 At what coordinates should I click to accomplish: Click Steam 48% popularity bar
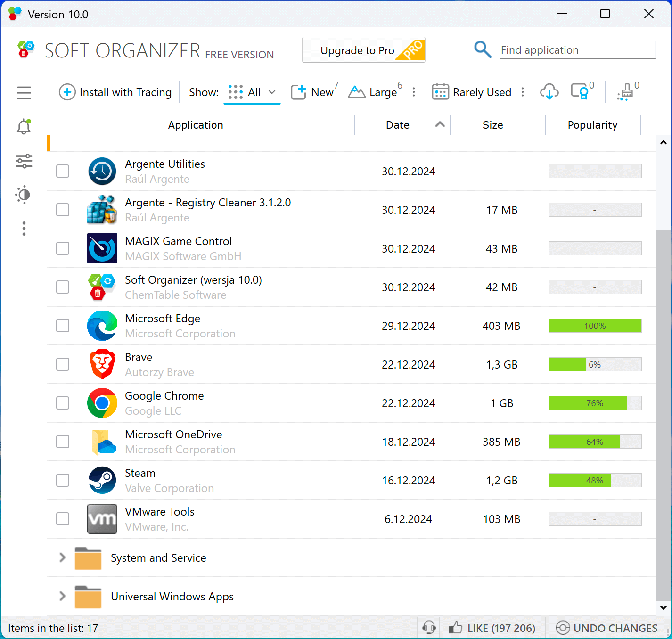[595, 480]
